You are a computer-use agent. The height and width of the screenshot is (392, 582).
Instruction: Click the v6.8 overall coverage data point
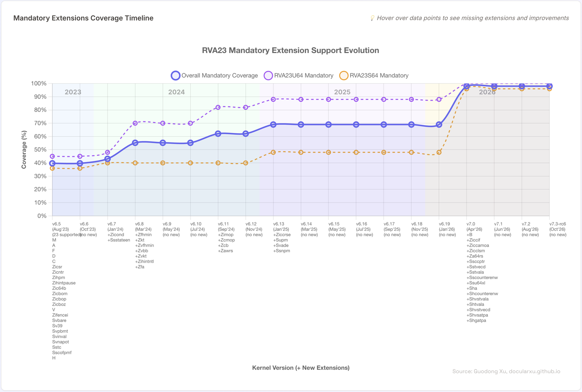coord(135,143)
